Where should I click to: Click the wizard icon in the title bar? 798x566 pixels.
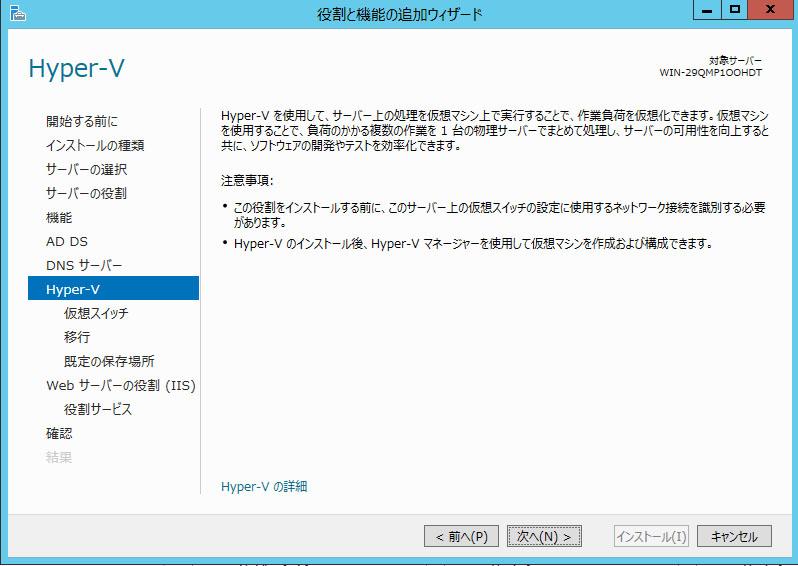click(x=18, y=13)
